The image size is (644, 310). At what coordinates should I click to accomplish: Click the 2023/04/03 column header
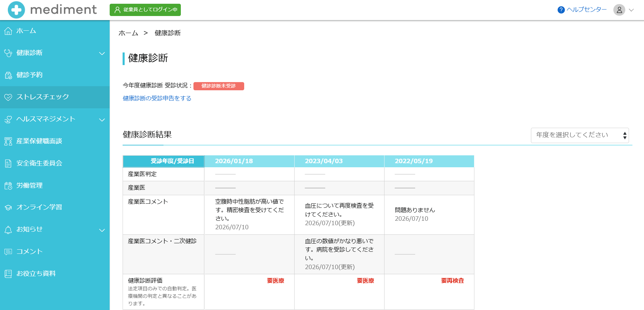339,161
